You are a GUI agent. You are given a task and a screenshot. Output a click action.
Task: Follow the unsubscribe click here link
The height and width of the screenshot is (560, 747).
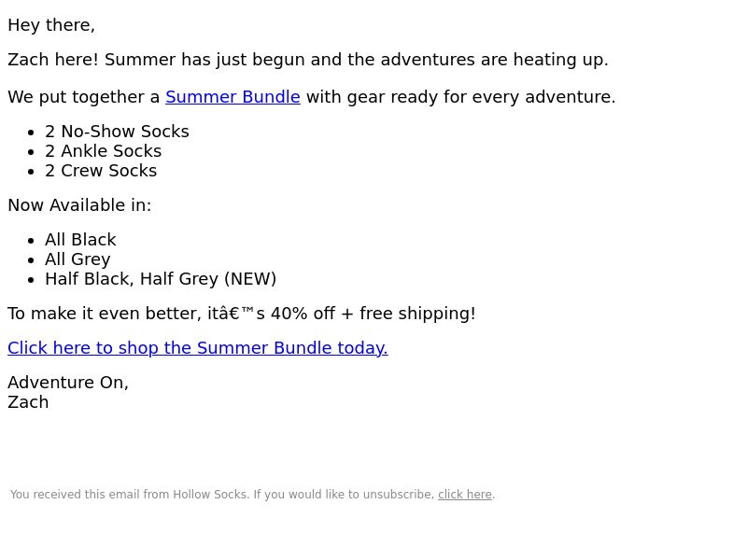click(464, 495)
